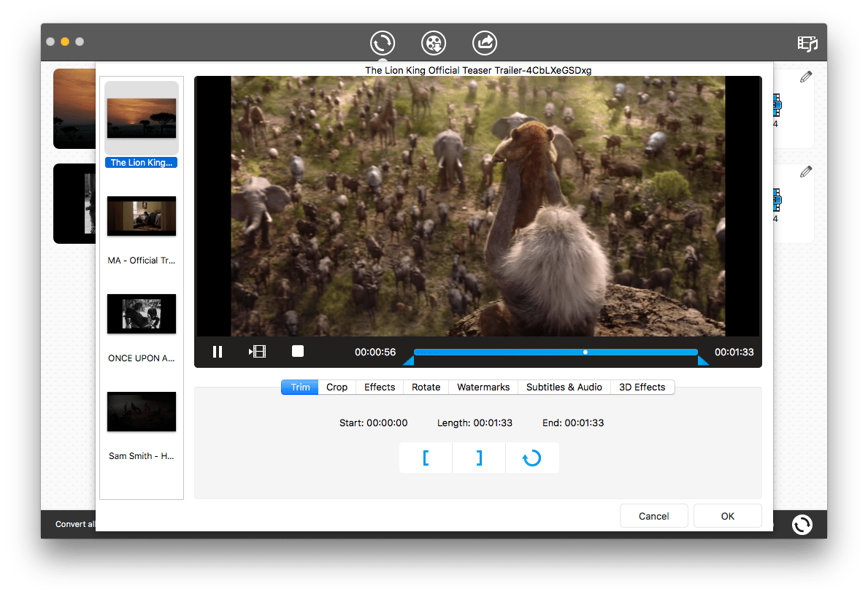Click the right trim end marker triangle
Viewport: 868px width, 597px height.
point(703,361)
